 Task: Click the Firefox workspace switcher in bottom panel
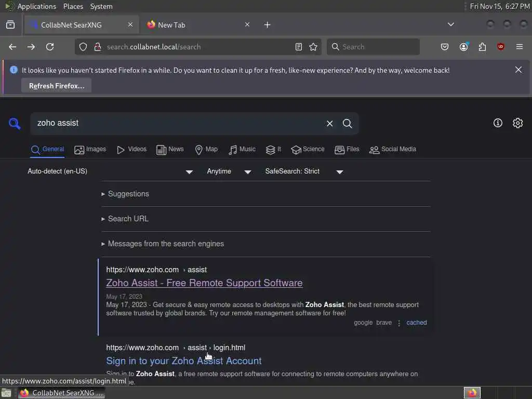(x=472, y=393)
